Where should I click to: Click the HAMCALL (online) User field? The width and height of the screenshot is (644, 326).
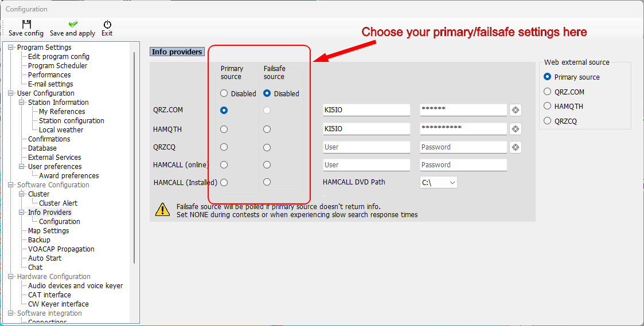367,164
